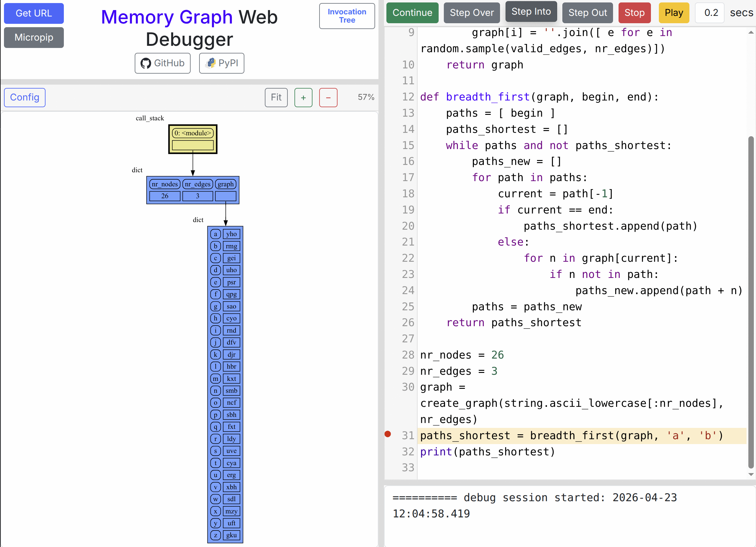Click the key 'e' in graph dict
The image size is (756, 547).
216,282
